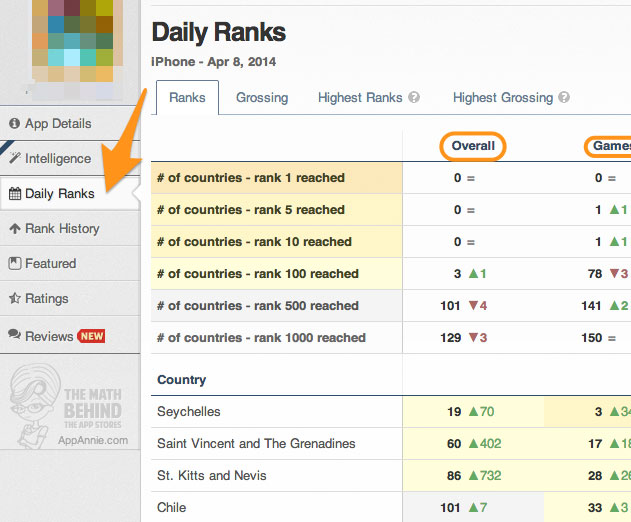Click Saint Vincent Overall rank 60
The width and height of the screenshot is (631, 522).
point(454,444)
